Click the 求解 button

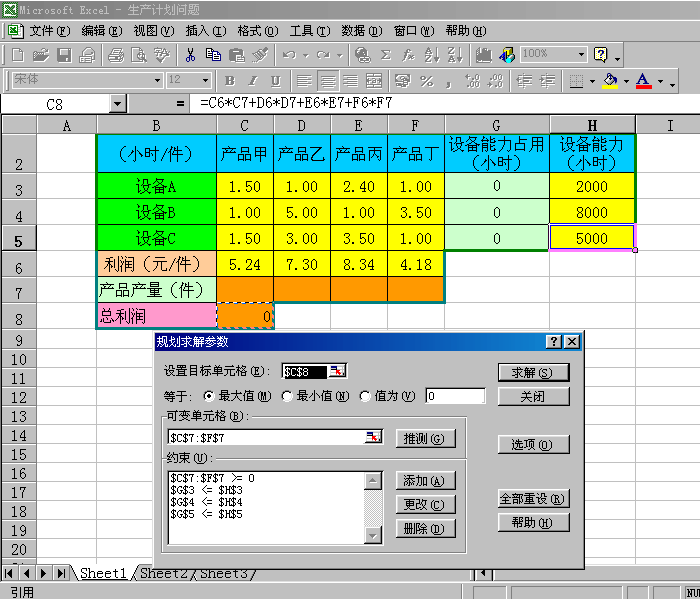(x=533, y=372)
